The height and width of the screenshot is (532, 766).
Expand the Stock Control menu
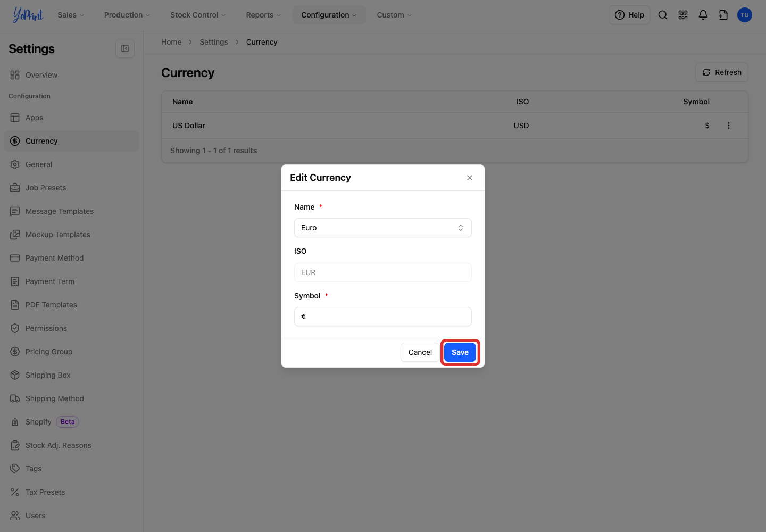click(198, 15)
